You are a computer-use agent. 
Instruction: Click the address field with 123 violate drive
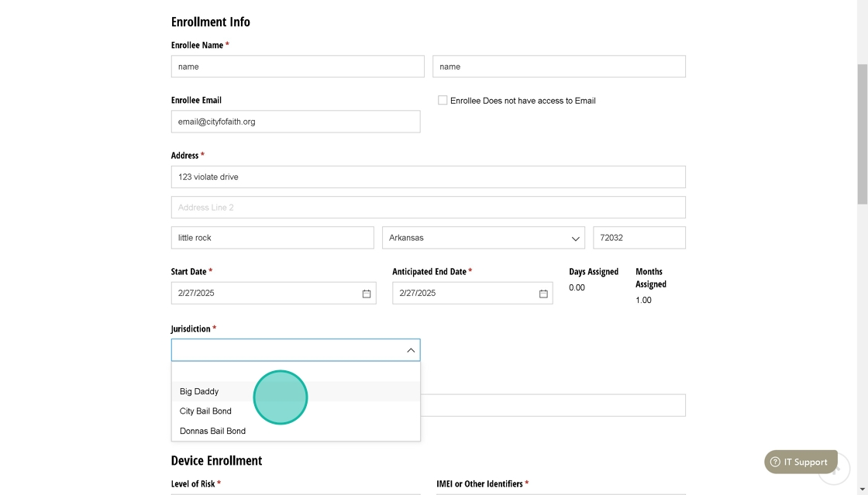tap(429, 177)
